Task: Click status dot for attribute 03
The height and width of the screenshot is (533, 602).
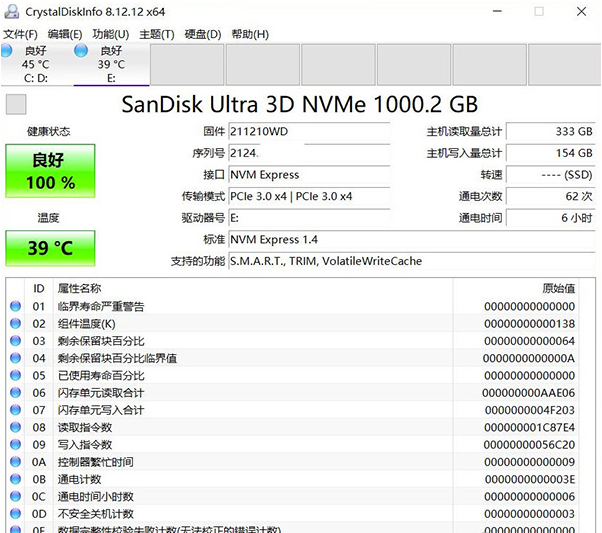Action: coord(15,341)
